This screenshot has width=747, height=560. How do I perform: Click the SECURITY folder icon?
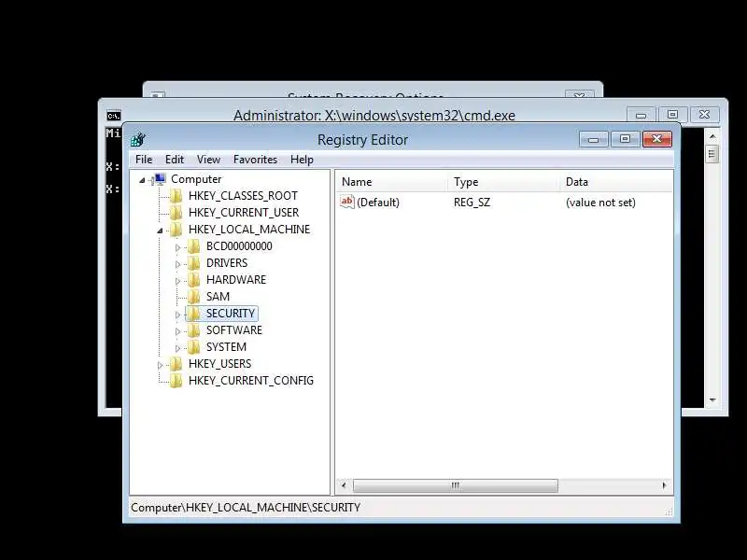pos(193,314)
